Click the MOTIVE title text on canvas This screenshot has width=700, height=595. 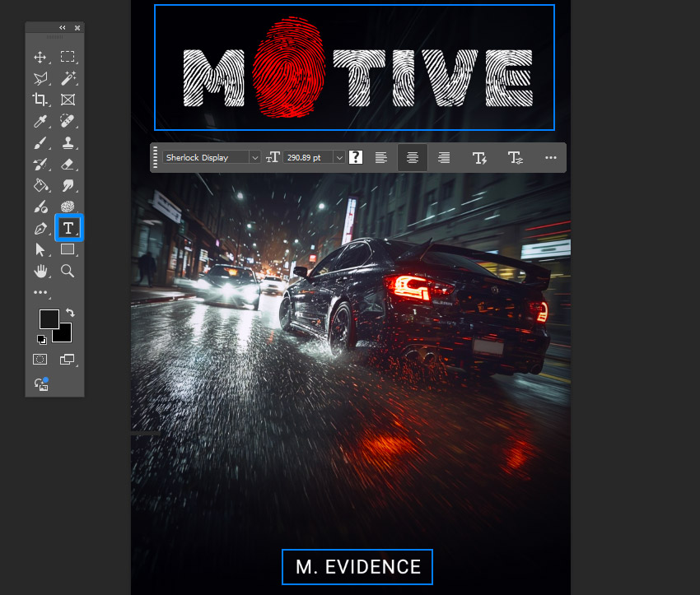pos(357,67)
